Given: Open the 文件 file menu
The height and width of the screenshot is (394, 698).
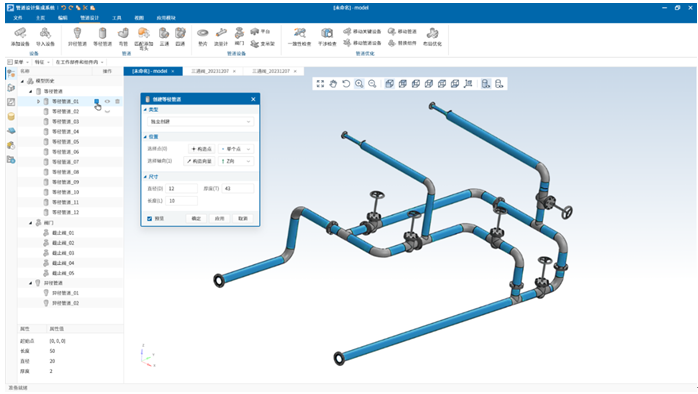Looking at the screenshot, I should [18, 18].
